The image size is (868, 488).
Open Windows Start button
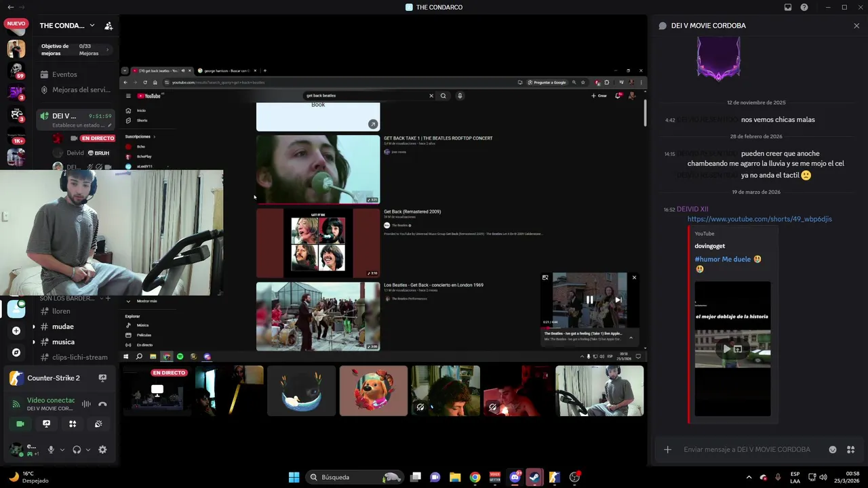(294, 477)
